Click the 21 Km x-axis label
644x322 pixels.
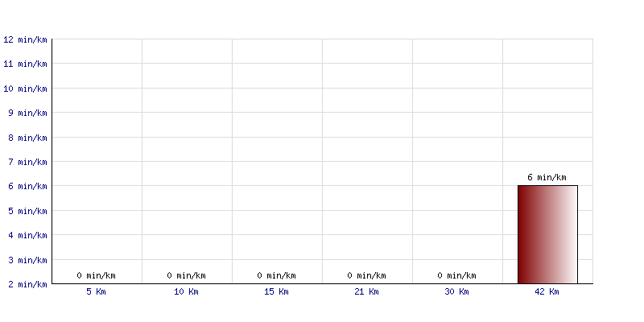(366, 291)
